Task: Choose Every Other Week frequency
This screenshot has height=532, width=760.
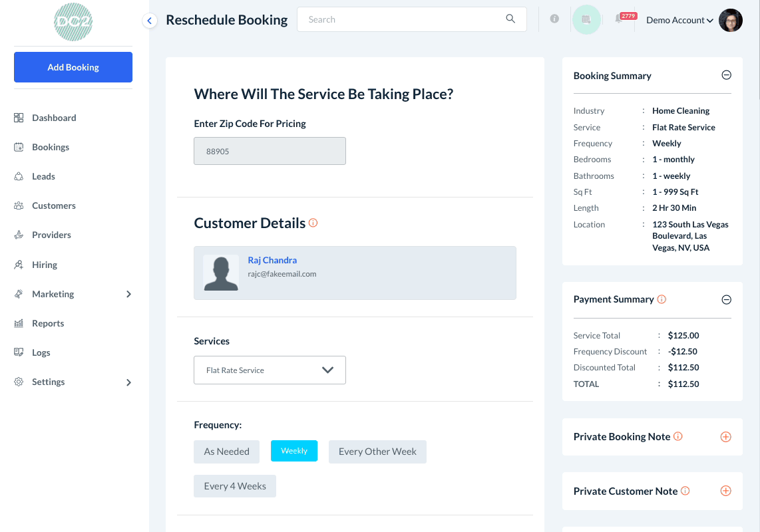Action: tap(377, 452)
